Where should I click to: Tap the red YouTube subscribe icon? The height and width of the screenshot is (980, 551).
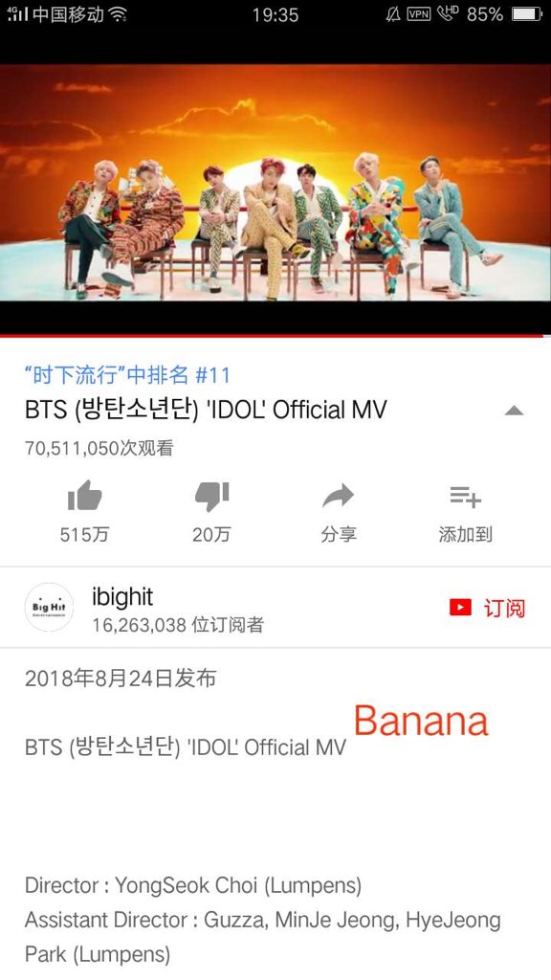[460, 608]
